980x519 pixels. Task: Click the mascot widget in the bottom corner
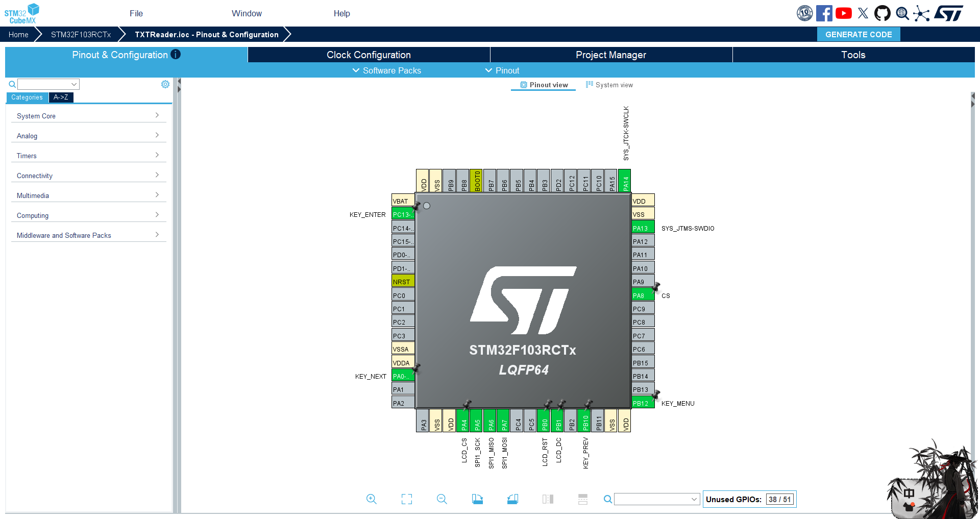click(933, 480)
